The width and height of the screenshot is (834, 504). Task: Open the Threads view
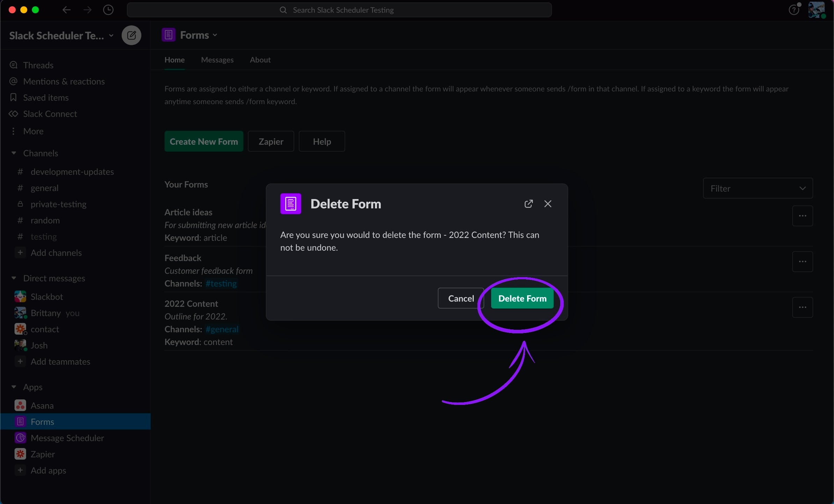38,65
